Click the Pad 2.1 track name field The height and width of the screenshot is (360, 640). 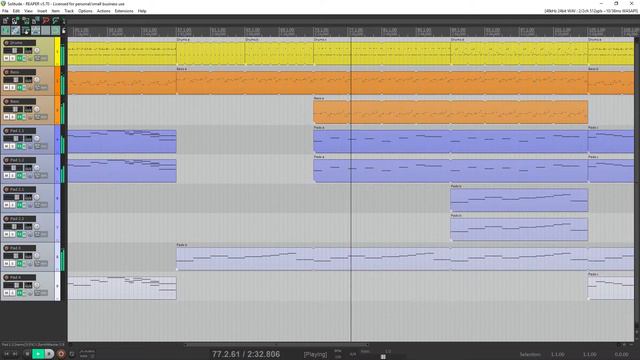(x=22, y=189)
